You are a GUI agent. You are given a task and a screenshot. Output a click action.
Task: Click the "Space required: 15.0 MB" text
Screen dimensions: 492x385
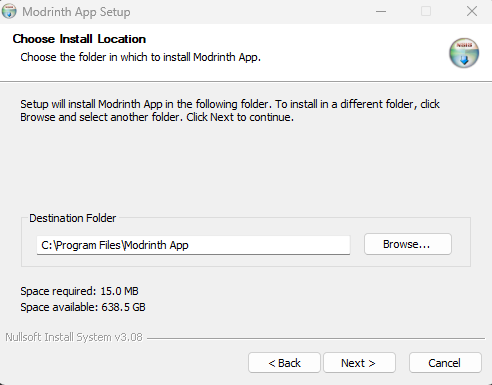tap(79, 291)
